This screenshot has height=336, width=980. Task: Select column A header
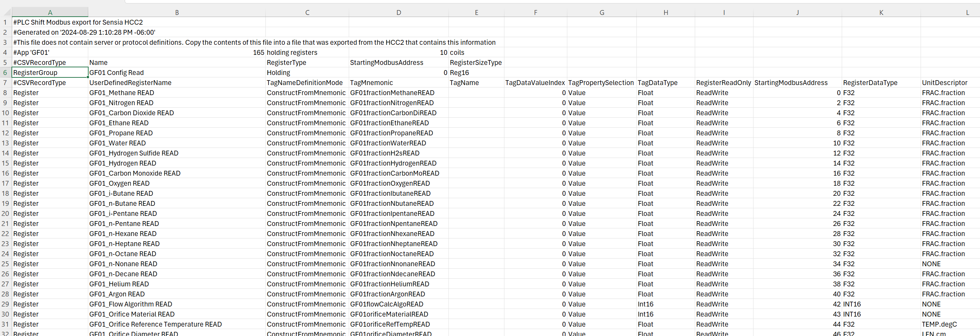click(50, 12)
